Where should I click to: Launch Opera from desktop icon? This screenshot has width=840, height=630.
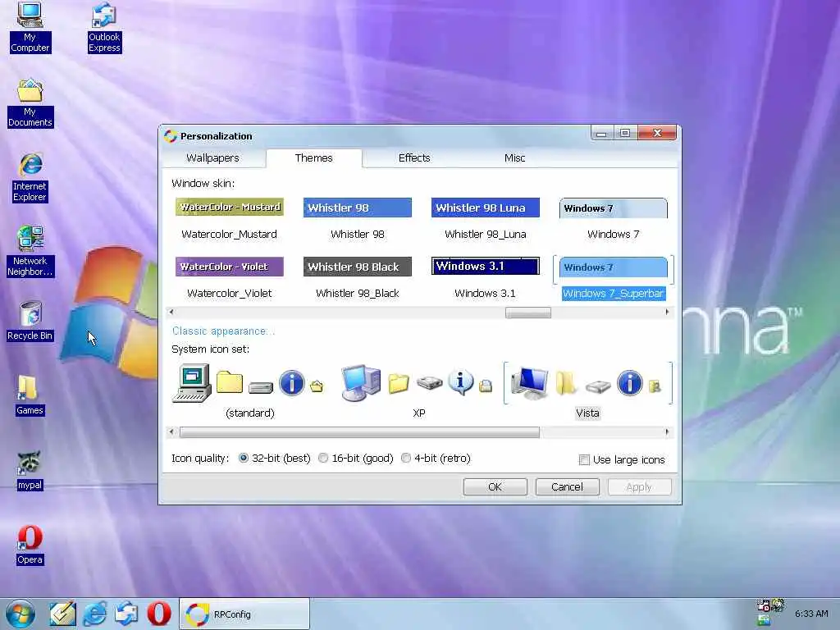[30, 545]
